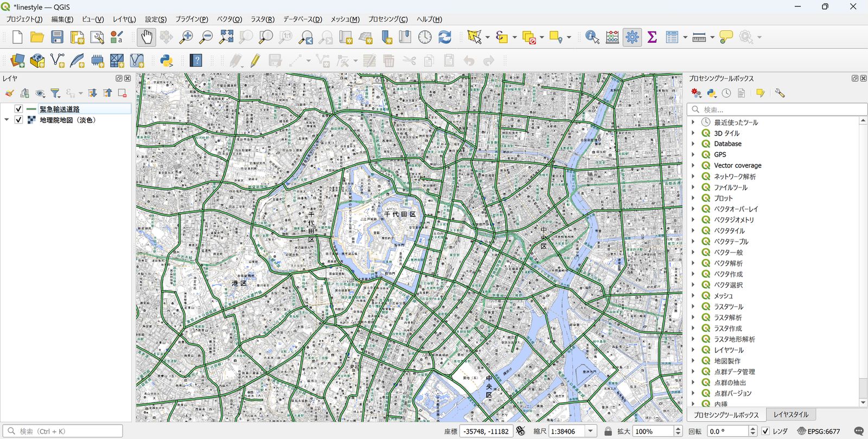Toggle the scale lock icon
Viewport: 868px width, 439px height.
(x=608, y=431)
